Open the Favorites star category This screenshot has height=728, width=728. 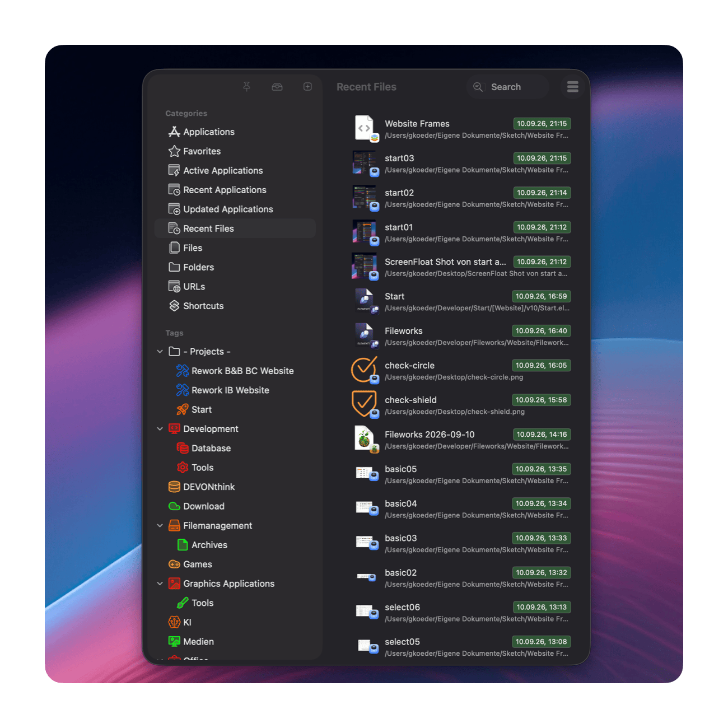195,151
